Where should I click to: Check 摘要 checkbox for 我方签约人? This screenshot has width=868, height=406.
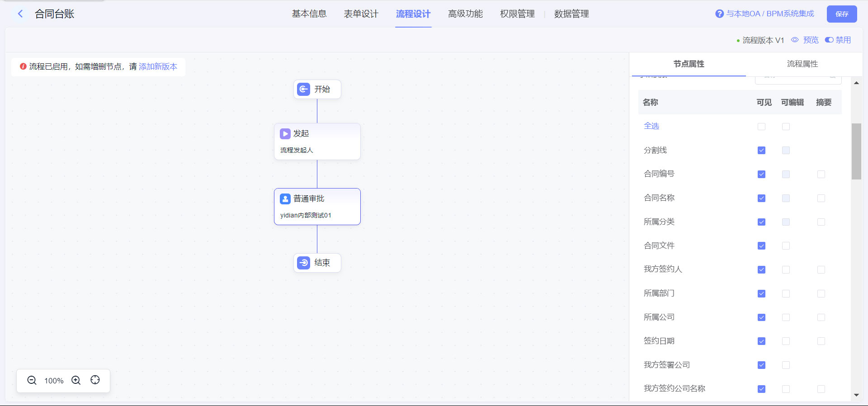tap(821, 269)
